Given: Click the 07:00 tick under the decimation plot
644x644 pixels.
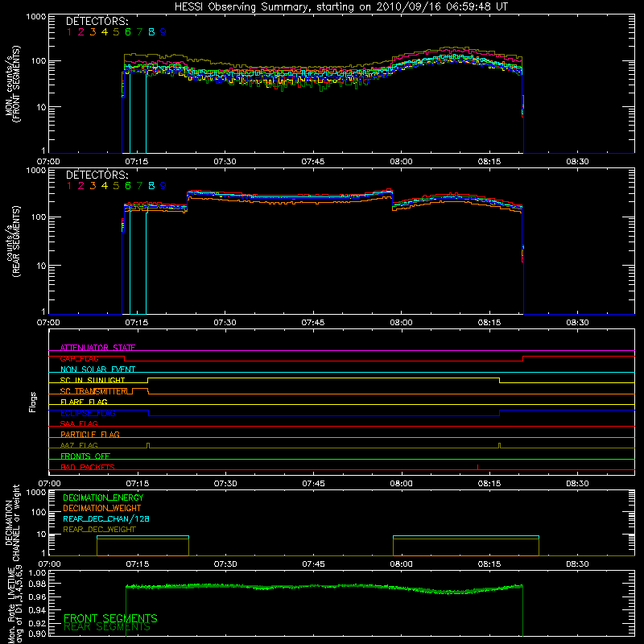Looking at the screenshot, I should tap(49, 564).
